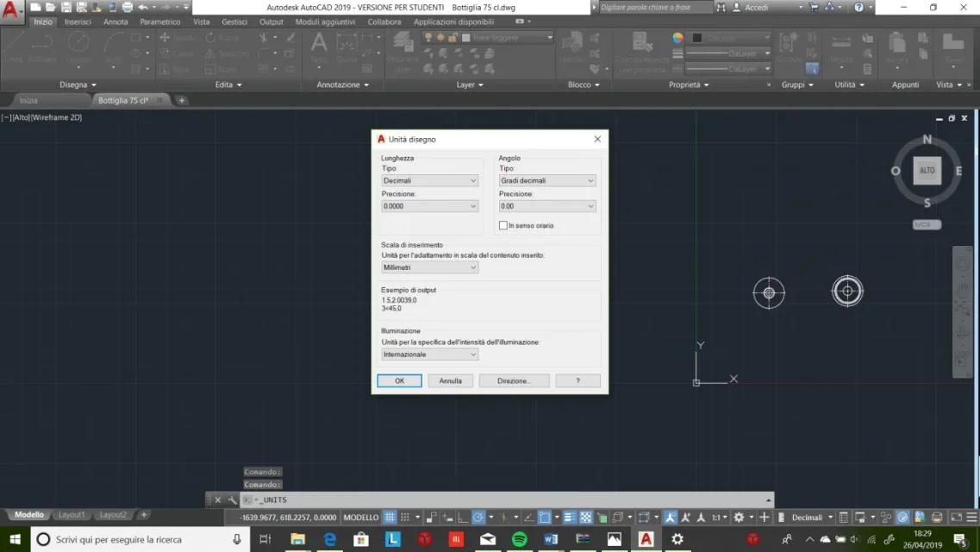This screenshot has height=552, width=980.
Task: Expand the Annotazione ribbon panel
Action: click(342, 85)
